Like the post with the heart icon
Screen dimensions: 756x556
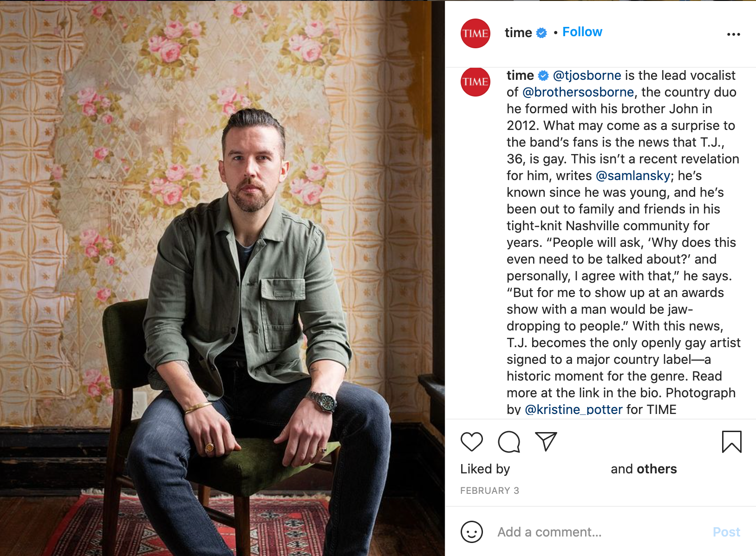tap(471, 441)
